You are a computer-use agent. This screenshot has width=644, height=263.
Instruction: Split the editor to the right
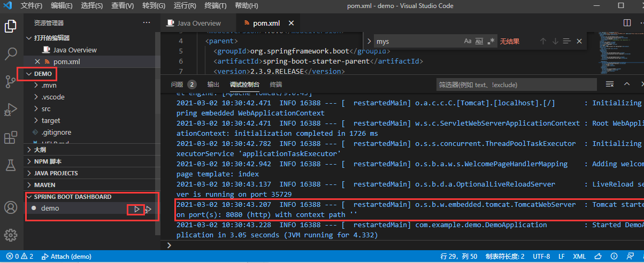point(627,23)
